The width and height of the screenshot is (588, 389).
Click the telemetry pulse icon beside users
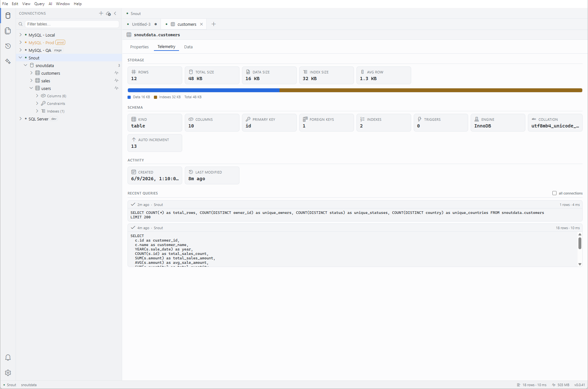click(x=117, y=88)
